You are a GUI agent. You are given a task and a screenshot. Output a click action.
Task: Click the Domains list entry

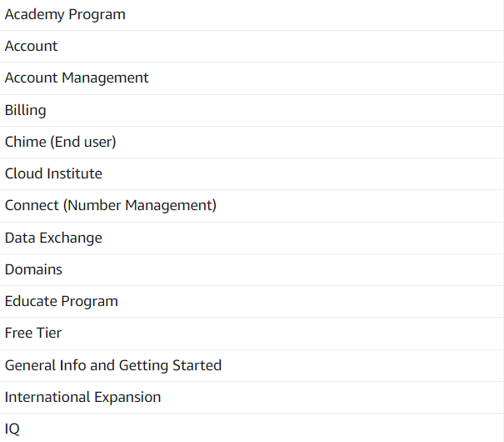click(33, 269)
